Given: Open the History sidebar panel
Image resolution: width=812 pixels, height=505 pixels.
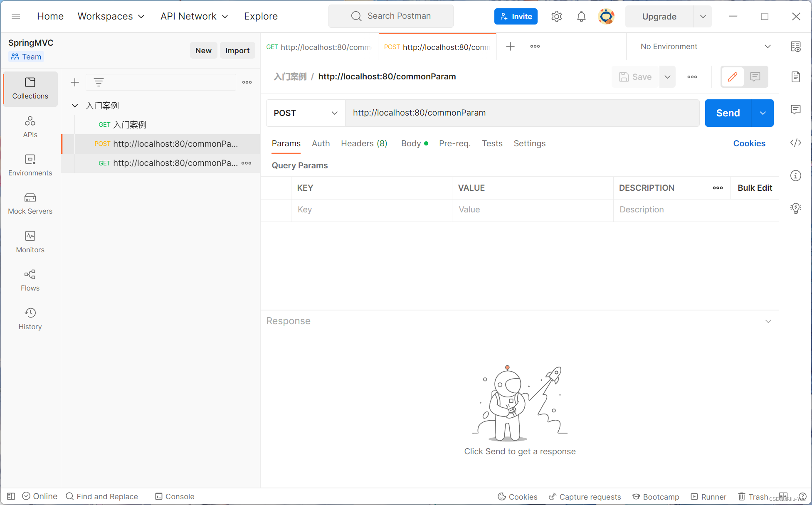Looking at the screenshot, I should 30,319.
